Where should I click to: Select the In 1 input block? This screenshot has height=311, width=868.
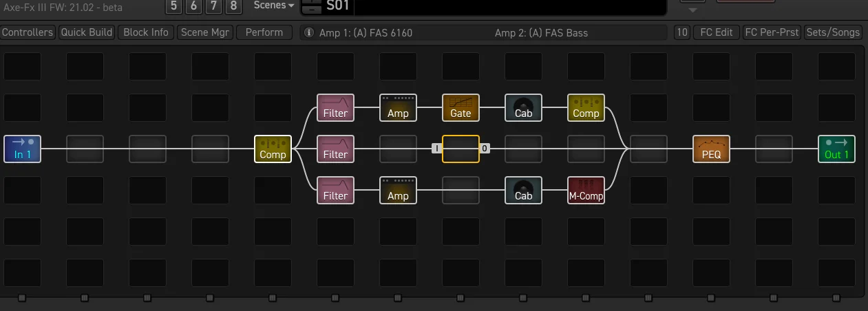[x=22, y=149]
